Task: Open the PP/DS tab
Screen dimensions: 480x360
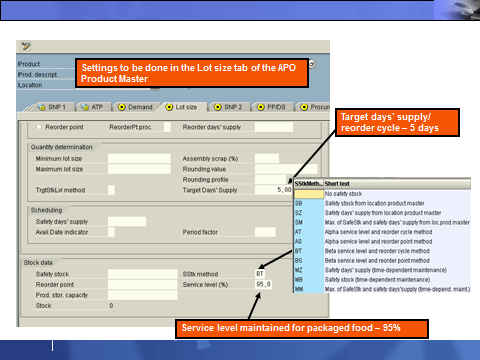Action: [x=272, y=107]
